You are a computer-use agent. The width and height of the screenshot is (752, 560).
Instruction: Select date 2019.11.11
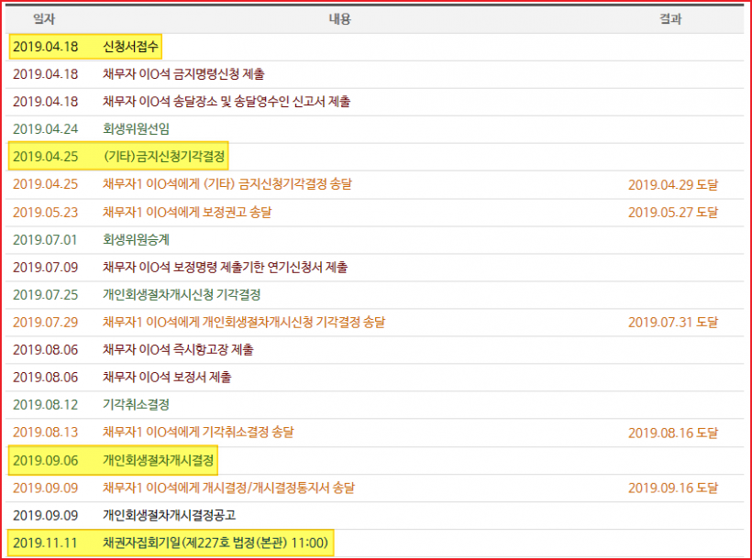(x=45, y=543)
